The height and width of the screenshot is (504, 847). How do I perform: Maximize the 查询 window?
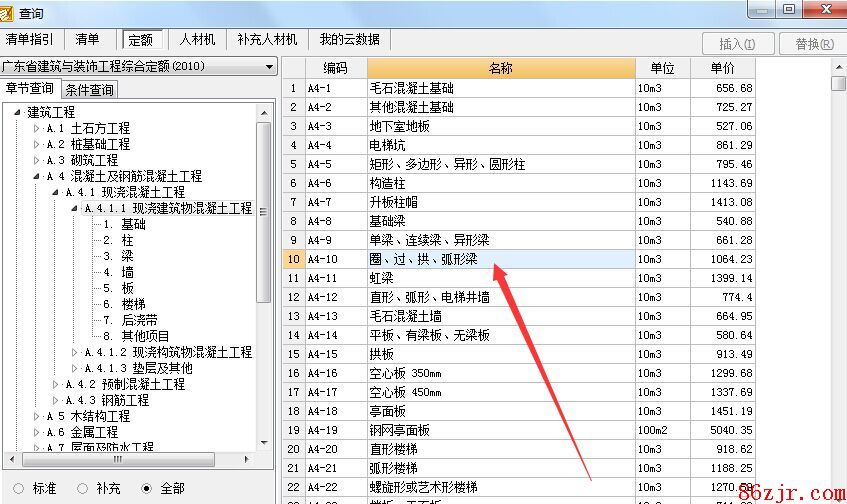click(x=789, y=9)
